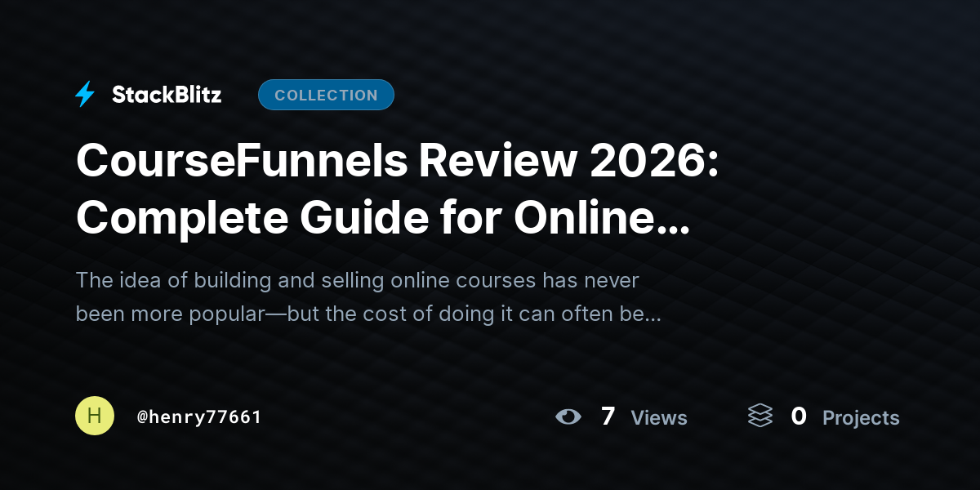Select the 7 views count
980x490 pixels.
[x=608, y=416]
